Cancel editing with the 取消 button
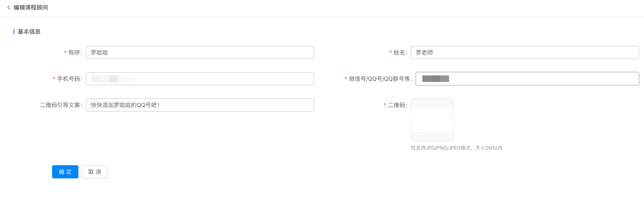The width and height of the screenshot is (644, 205). [x=95, y=172]
